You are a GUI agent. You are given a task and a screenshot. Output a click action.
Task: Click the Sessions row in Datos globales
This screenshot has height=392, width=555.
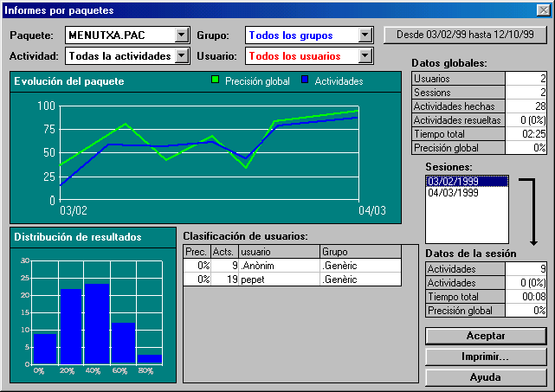(480, 93)
